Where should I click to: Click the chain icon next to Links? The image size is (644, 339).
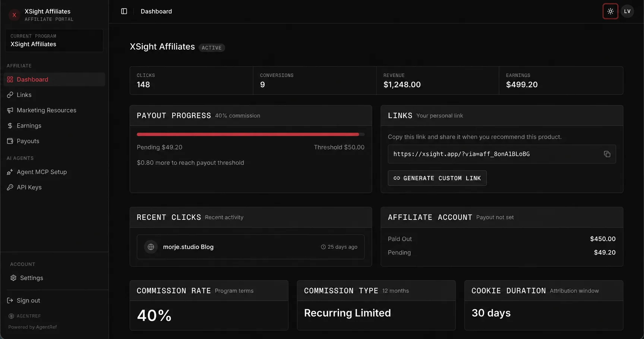point(10,95)
